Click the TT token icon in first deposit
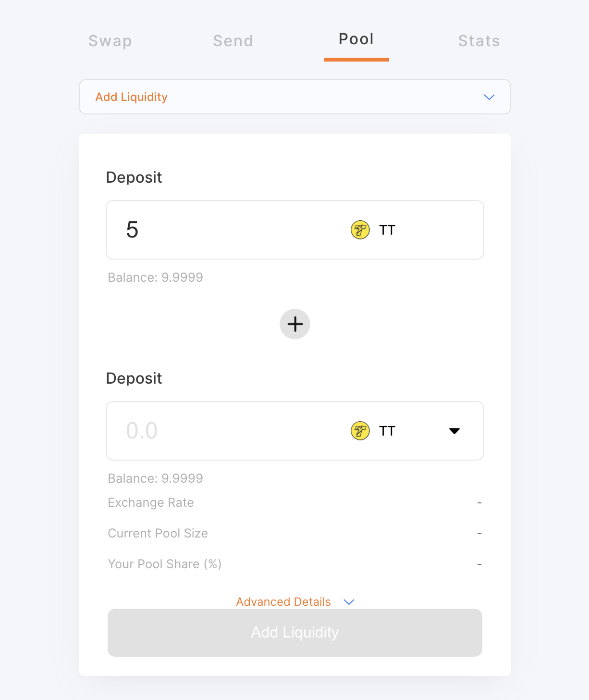589x700 pixels. coord(360,230)
